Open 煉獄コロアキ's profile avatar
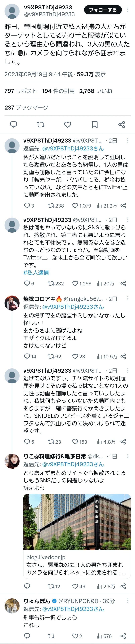135x644 pixels. coord(12,303)
